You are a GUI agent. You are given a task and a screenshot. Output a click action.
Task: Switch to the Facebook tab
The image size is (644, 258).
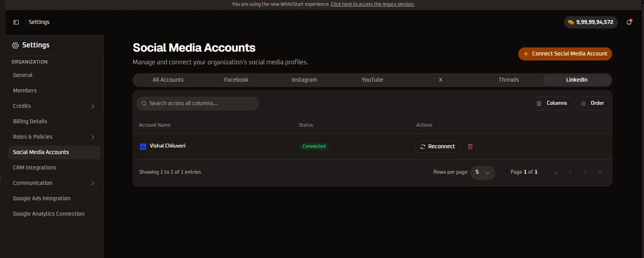click(x=236, y=80)
